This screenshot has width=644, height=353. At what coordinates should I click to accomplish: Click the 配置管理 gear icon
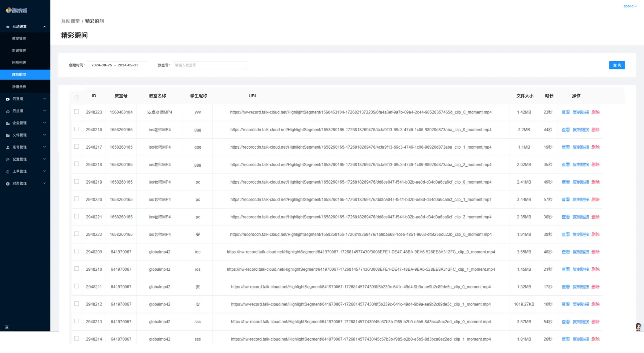point(8,160)
